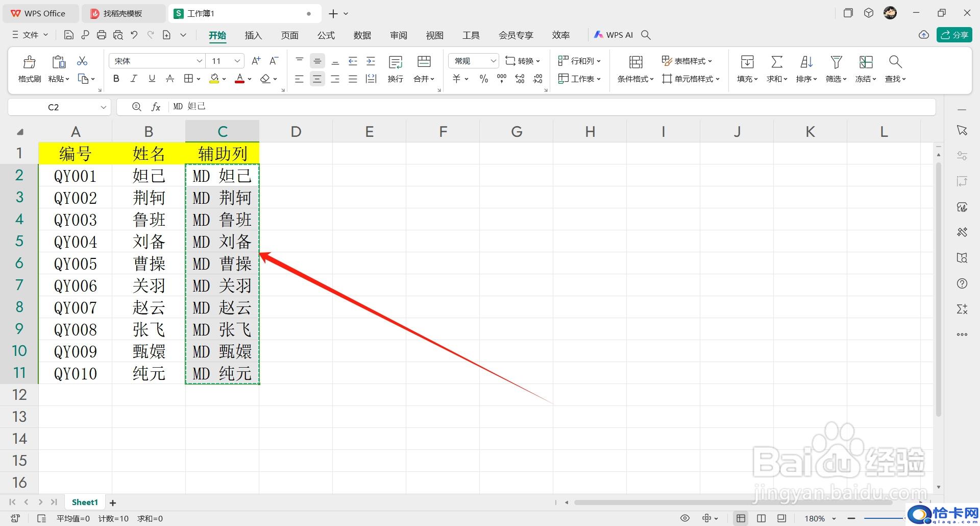Switch to page layout view in status bar
The image size is (980, 526).
point(761,518)
